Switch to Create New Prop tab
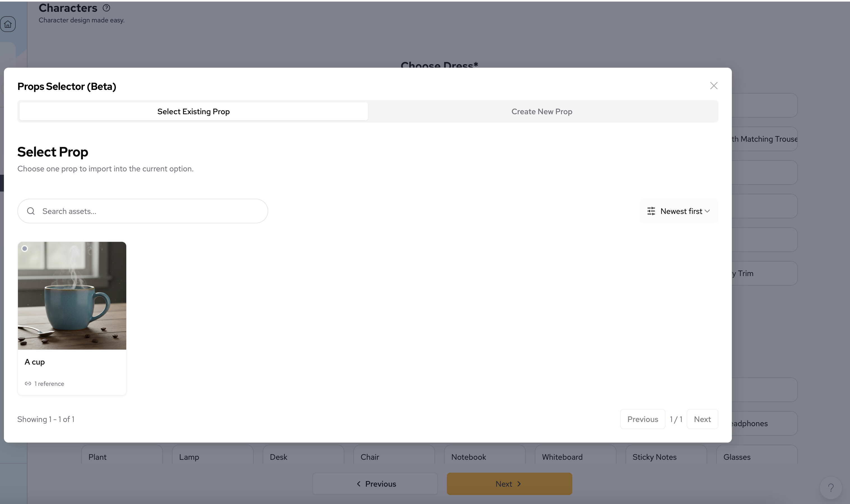This screenshot has width=850, height=504. pyautogui.click(x=542, y=111)
